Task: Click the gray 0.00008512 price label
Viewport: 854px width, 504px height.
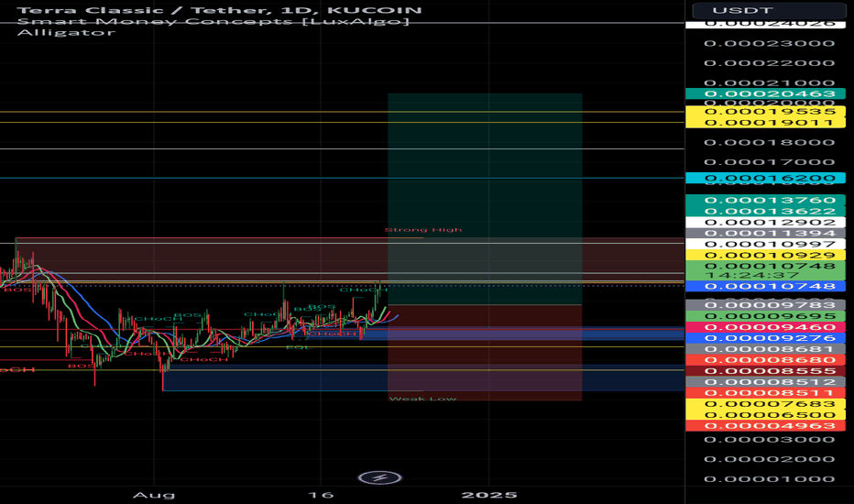Action: coord(766,382)
